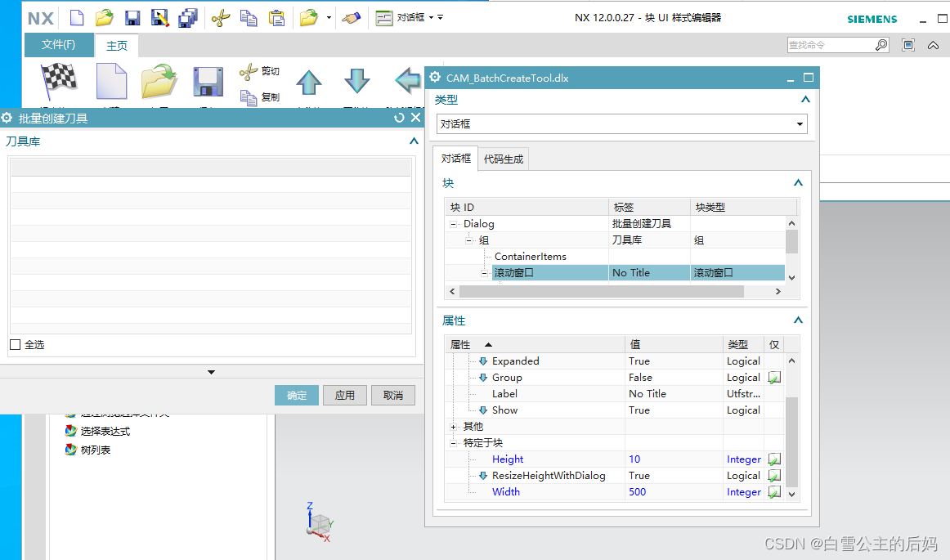This screenshot has width=950, height=560.
Task: Click gear icon of CAM_BatchCreateTool.dlx window
Action: point(435,78)
